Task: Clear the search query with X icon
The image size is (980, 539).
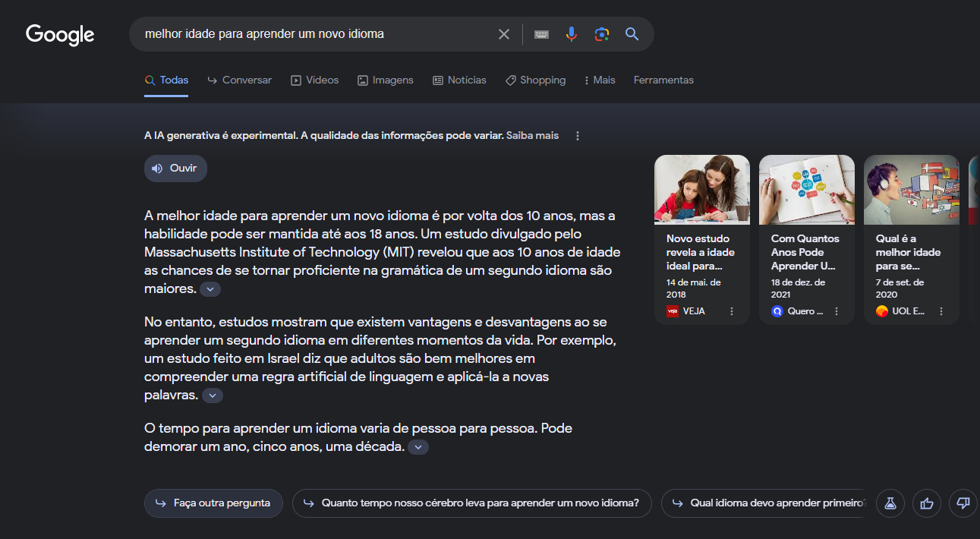Action: 504,34
